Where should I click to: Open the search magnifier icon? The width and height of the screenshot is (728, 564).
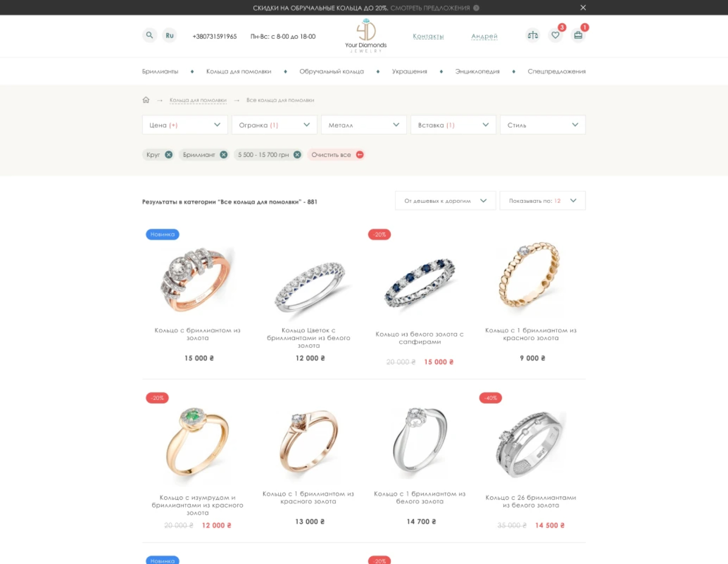tap(150, 36)
